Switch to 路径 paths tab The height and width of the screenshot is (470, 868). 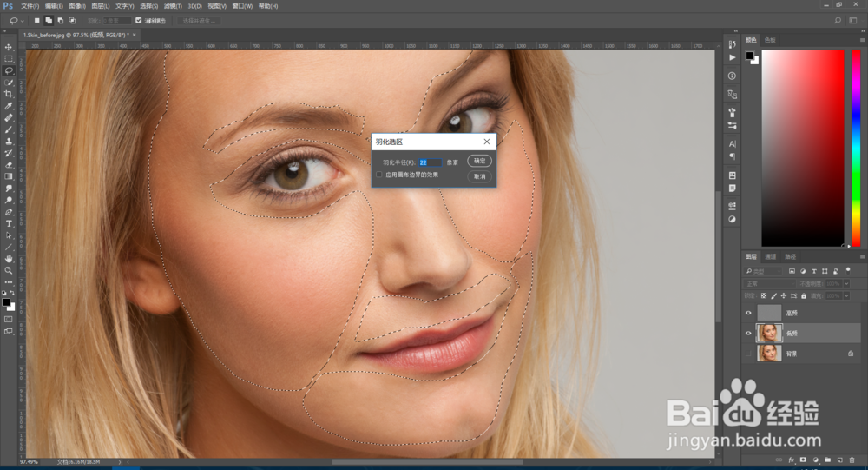791,256
